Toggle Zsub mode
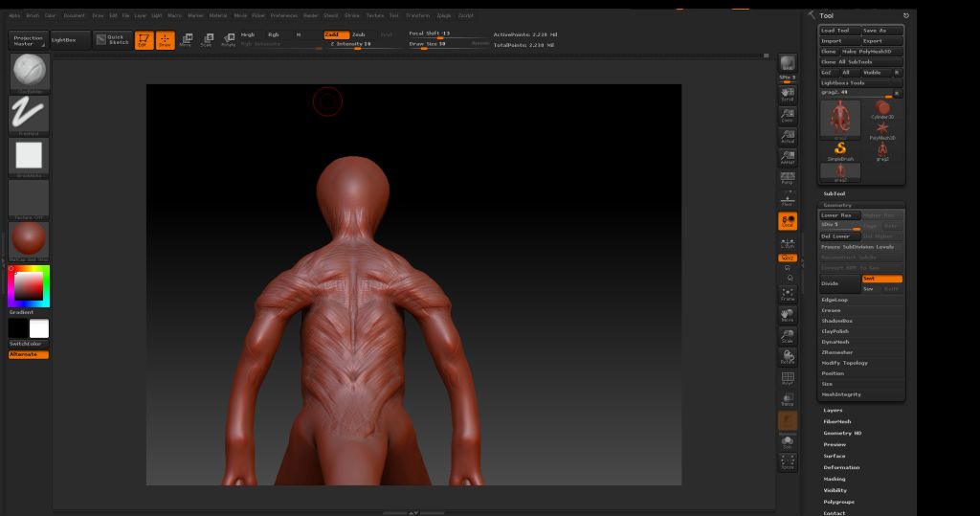 pyautogui.click(x=359, y=35)
